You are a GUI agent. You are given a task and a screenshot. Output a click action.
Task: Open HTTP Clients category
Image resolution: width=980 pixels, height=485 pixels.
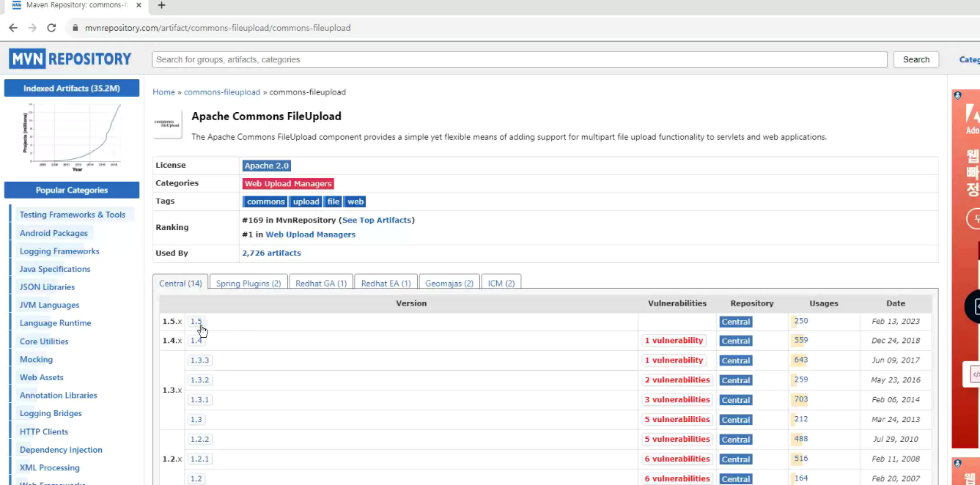(44, 432)
